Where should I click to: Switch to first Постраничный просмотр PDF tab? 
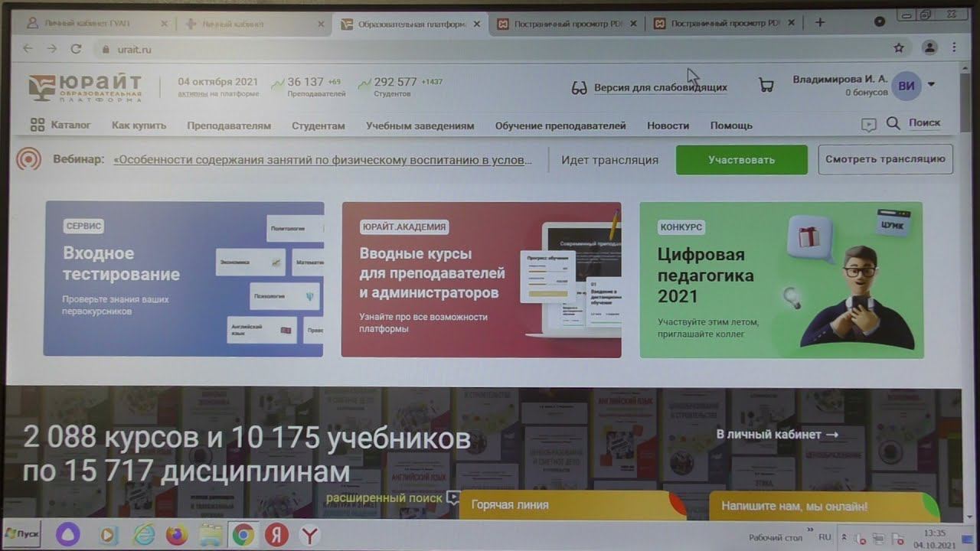pyautogui.click(x=567, y=24)
